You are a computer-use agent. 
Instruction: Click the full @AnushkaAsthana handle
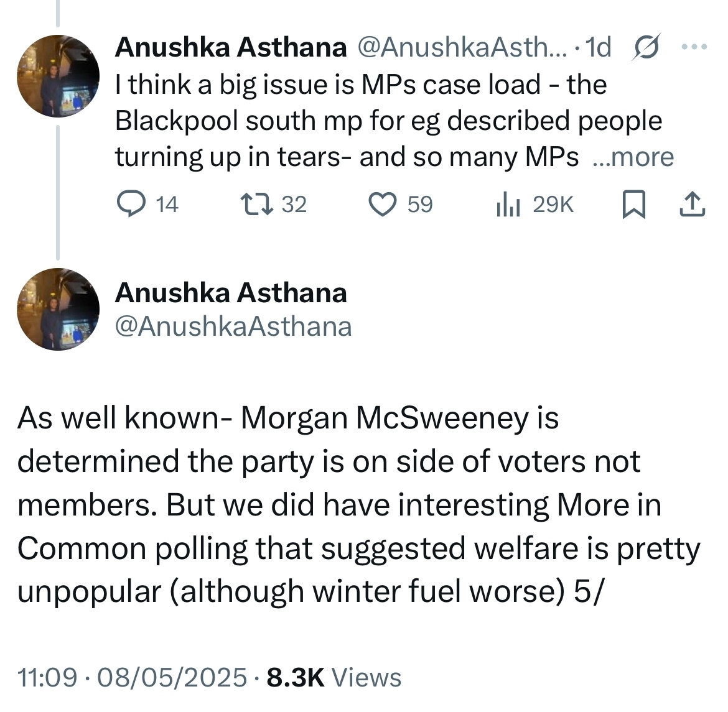tap(233, 326)
